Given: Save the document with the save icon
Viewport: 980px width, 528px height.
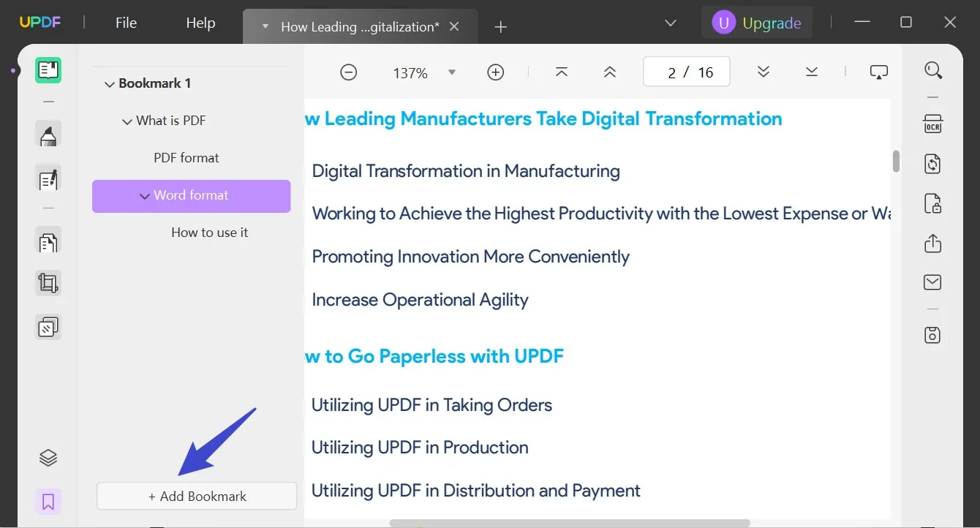Looking at the screenshot, I should [x=932, y=335].
